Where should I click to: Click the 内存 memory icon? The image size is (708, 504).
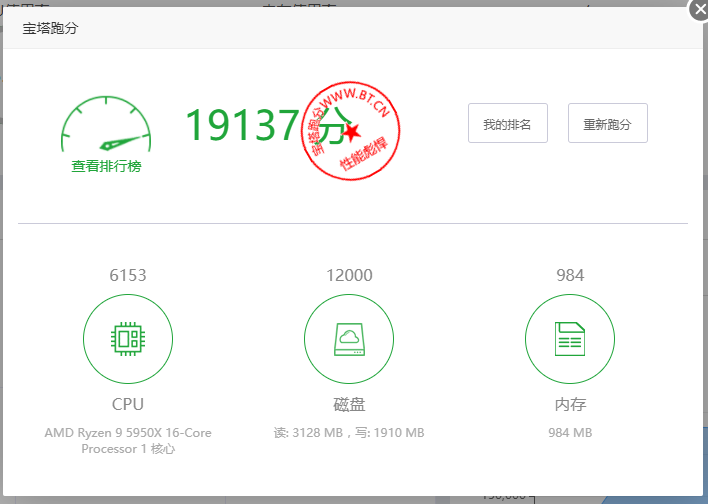pyautogui.click(x=570, y=339)
